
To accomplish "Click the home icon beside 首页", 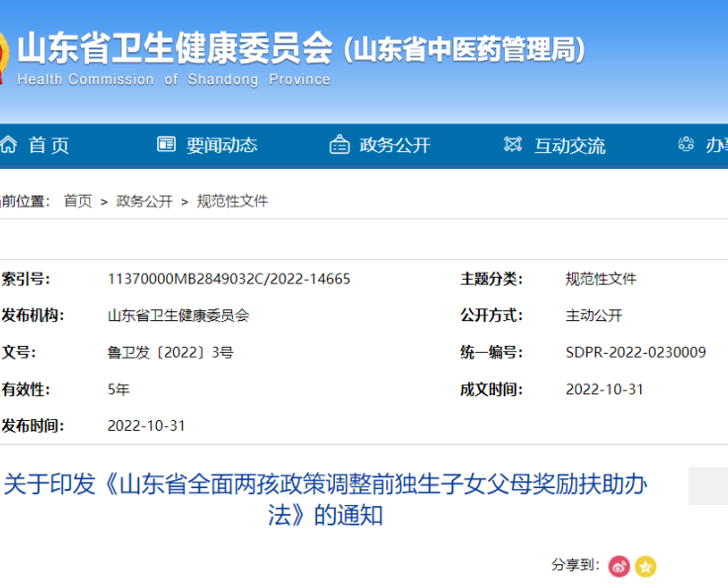I will [x=8, y=145].
